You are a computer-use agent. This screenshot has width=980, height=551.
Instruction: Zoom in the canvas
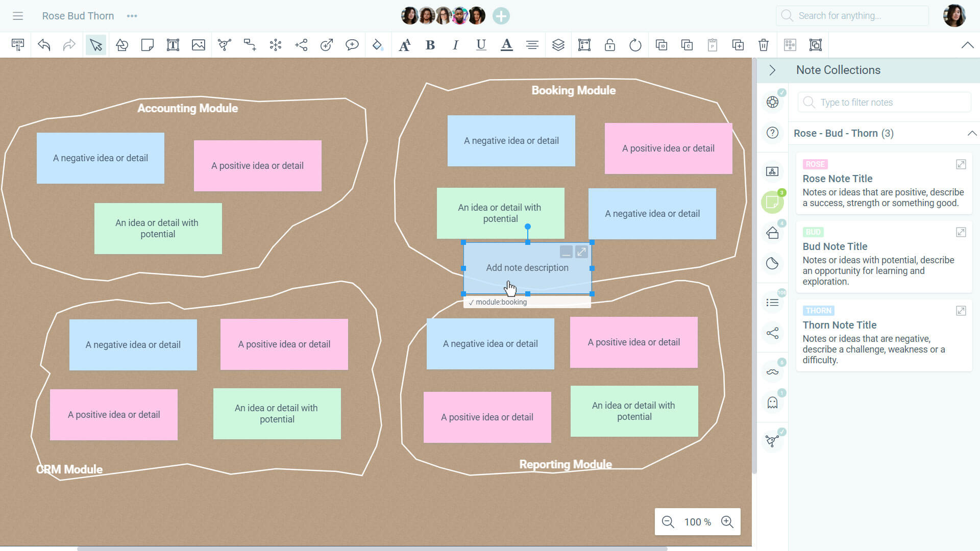(x=727, y=521)
